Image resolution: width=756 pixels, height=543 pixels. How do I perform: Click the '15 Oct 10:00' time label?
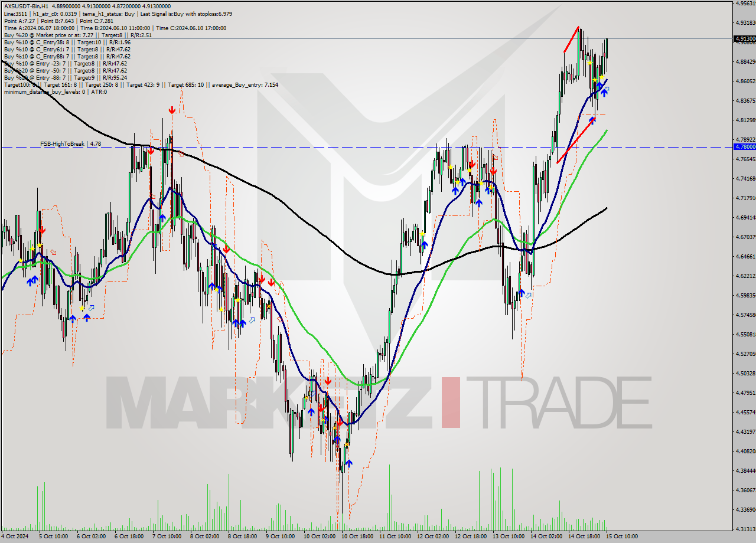(621, 537)
